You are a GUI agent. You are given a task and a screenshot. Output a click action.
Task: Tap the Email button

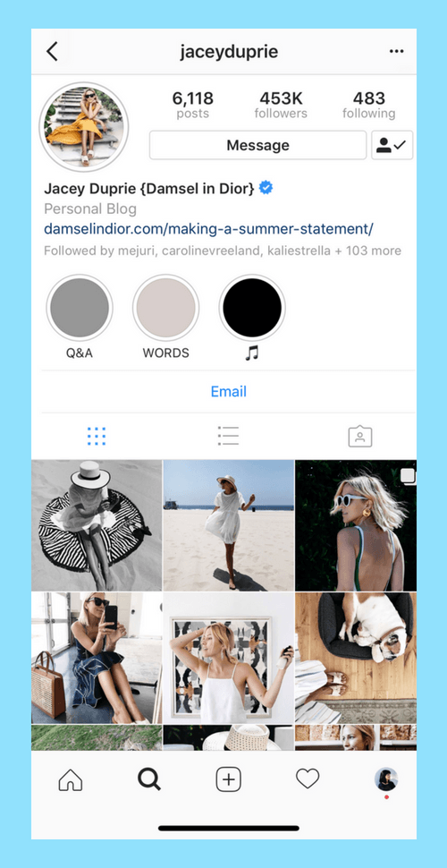click(x=229, y=392)
